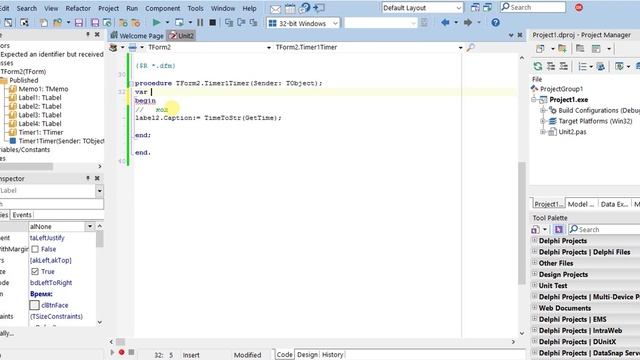
Task: Click the Tool Palette Search field
Action: 604,229
